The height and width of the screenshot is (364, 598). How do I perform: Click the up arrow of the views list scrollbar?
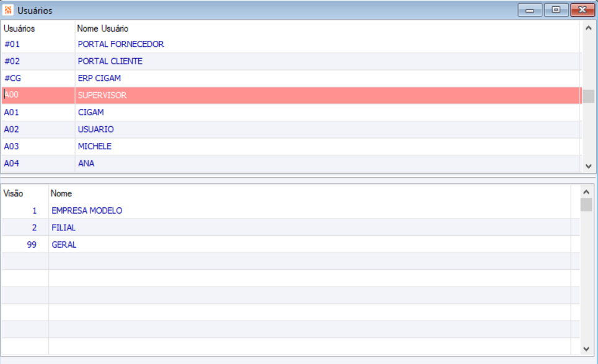click(x=586, y=192)
